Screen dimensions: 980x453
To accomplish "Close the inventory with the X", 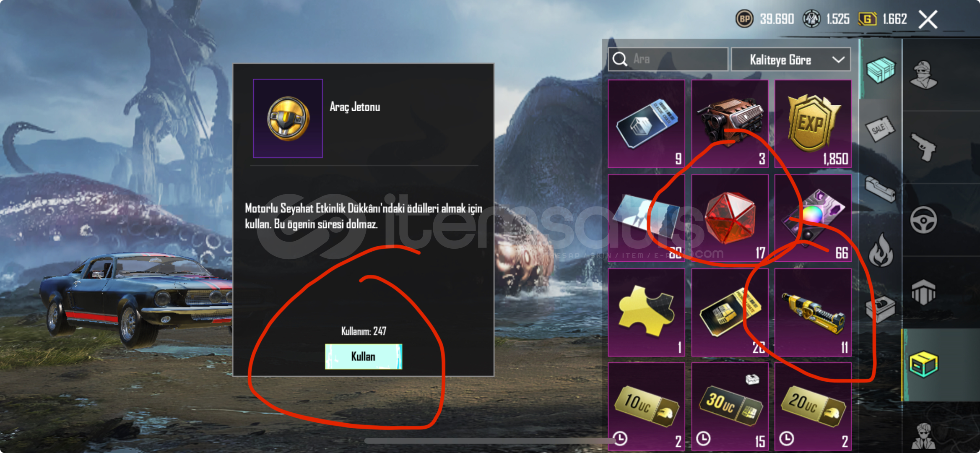I will [x=928, y=19].
